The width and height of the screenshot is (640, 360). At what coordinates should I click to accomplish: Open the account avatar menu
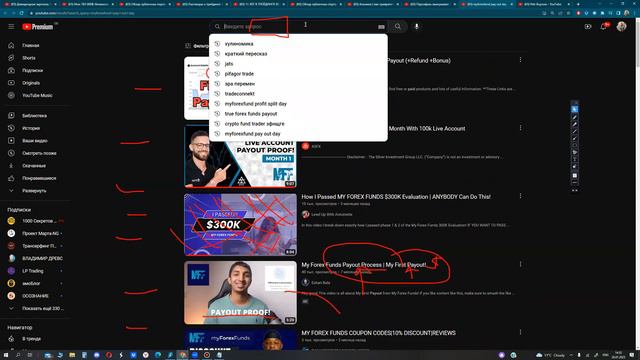(x=621, y=27)
